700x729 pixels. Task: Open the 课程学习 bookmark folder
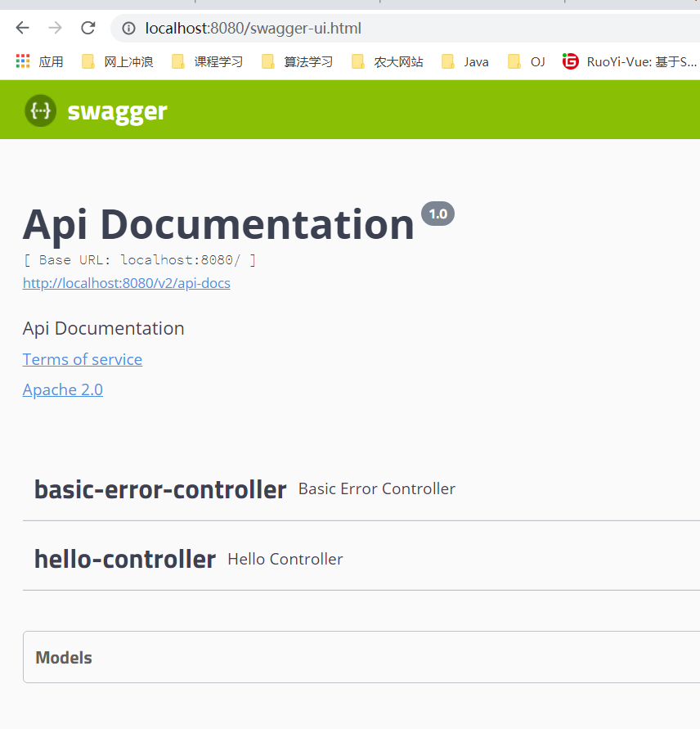[x=208, y=61]
